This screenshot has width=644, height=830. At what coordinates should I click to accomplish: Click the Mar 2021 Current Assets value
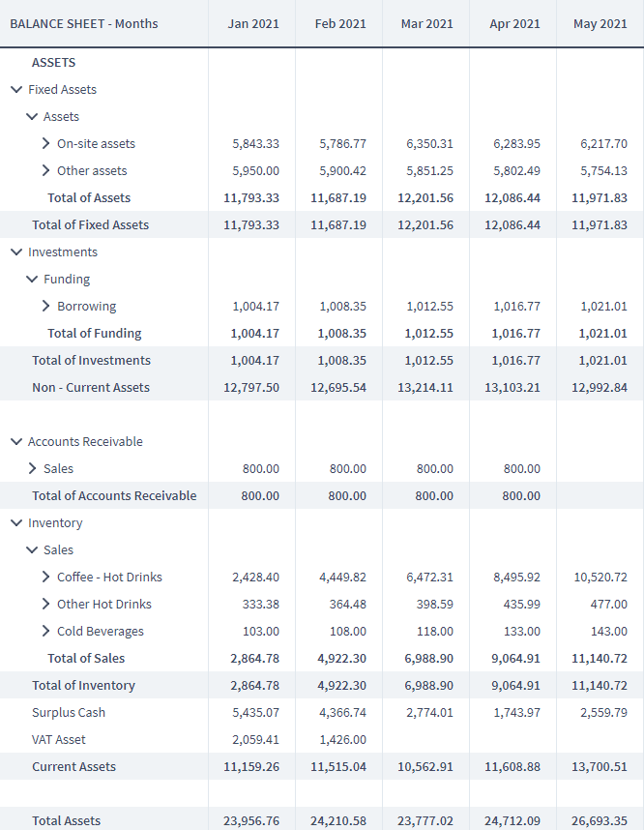tap(424, 766)
